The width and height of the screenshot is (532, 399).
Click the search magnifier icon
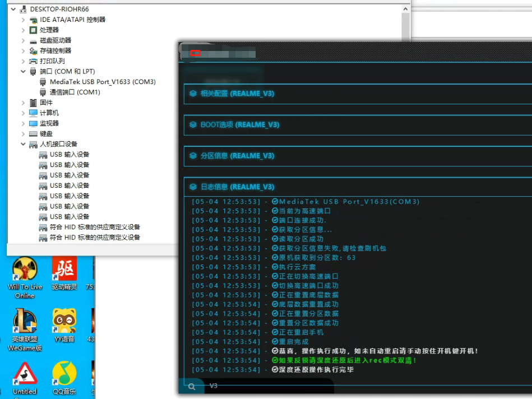point(192,387)
